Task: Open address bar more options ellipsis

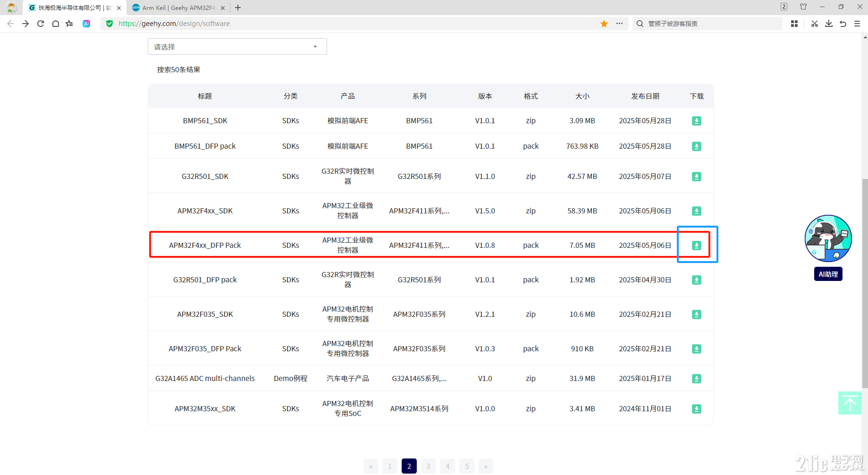Action: point(619,24)
